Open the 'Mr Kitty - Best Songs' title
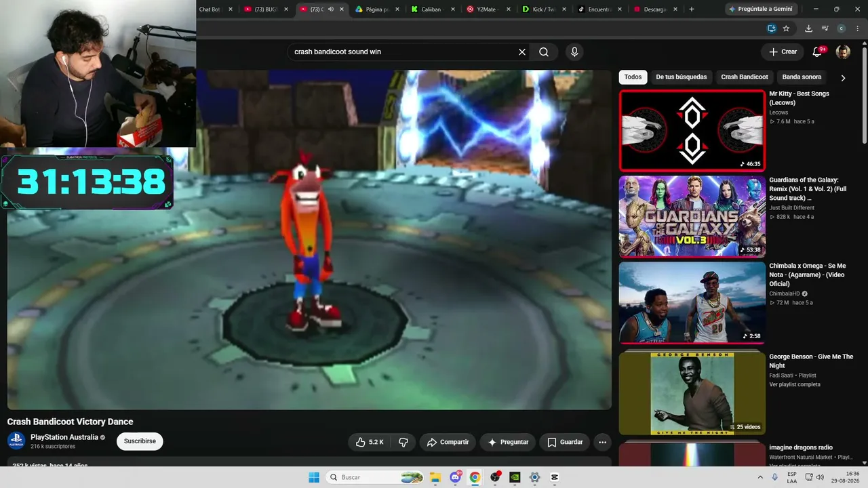 coord(799,98)
